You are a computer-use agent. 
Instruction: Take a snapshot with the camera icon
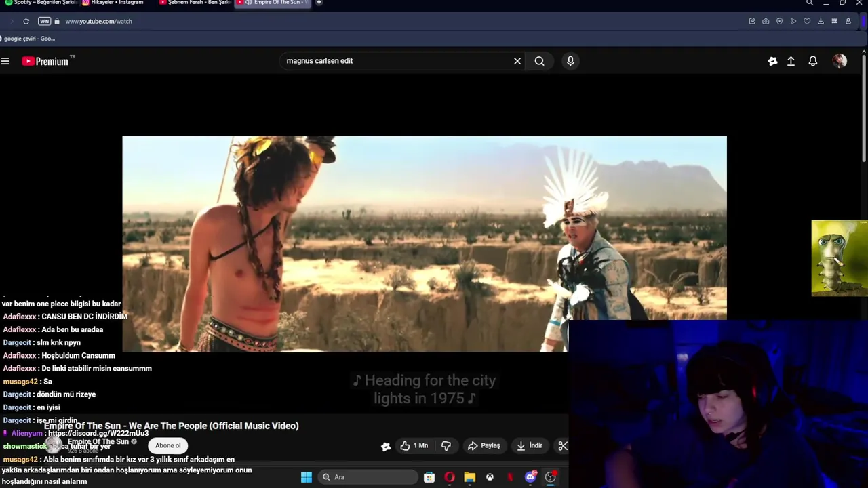point(766,21)
